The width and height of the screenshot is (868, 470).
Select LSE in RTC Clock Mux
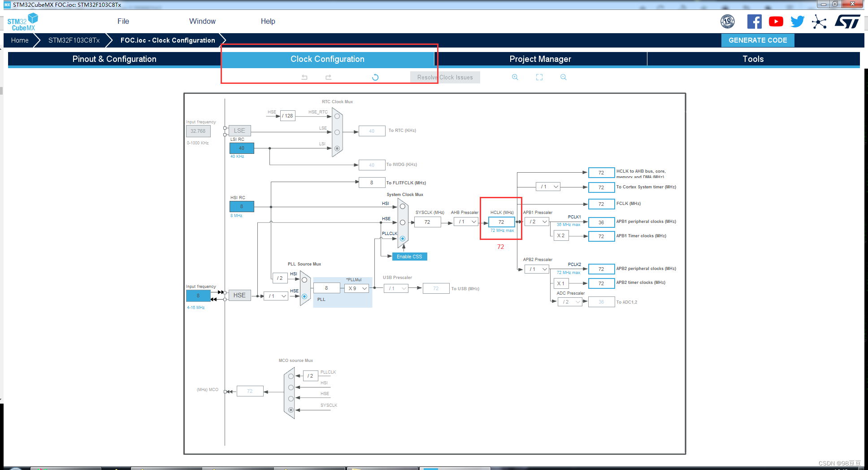(337, 132)
